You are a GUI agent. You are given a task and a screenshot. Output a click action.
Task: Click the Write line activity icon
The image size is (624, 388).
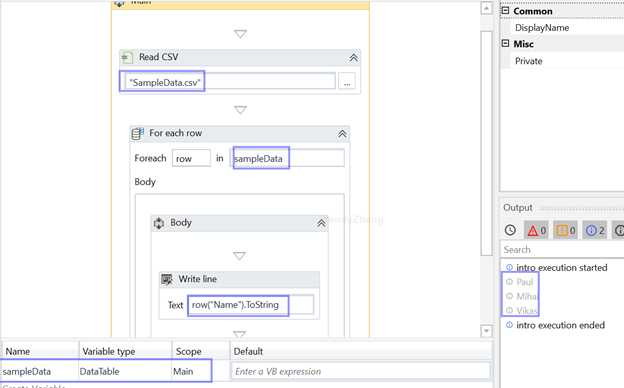point(167,279)
